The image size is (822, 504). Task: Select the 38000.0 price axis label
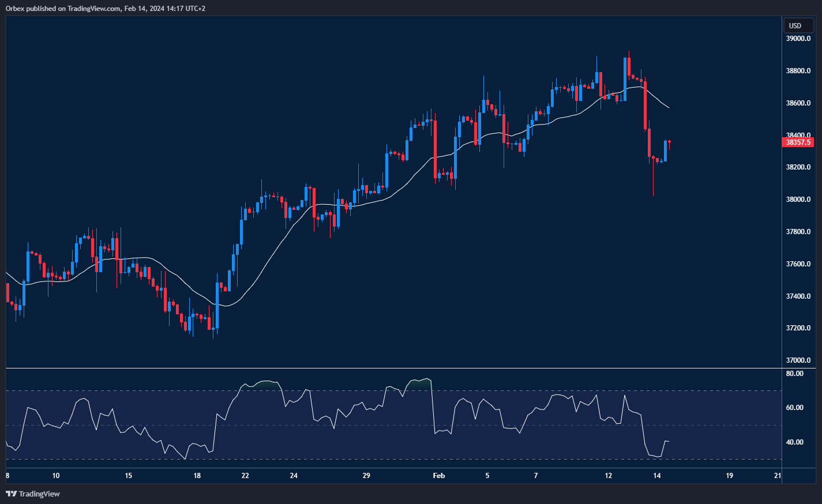click(798, 200)
